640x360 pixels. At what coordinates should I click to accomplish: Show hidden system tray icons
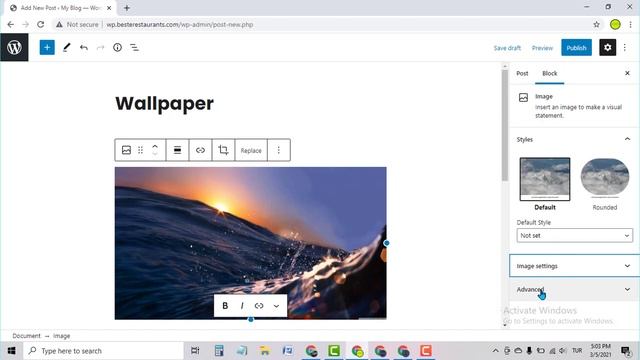pos(495,351)
